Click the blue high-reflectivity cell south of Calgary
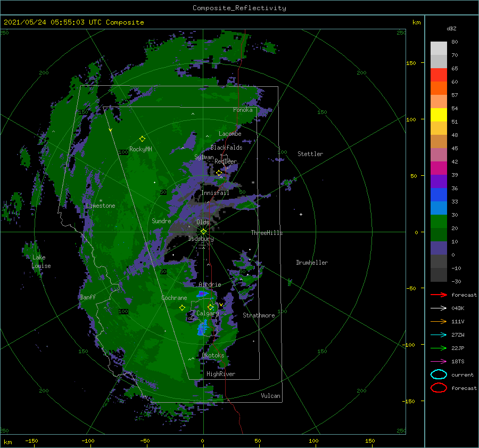This screenshot has width=479, height=448. (202, 329)
